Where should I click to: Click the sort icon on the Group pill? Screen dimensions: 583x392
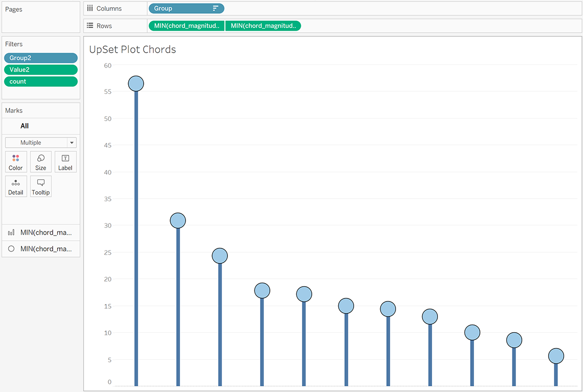[x=216, y=9]
